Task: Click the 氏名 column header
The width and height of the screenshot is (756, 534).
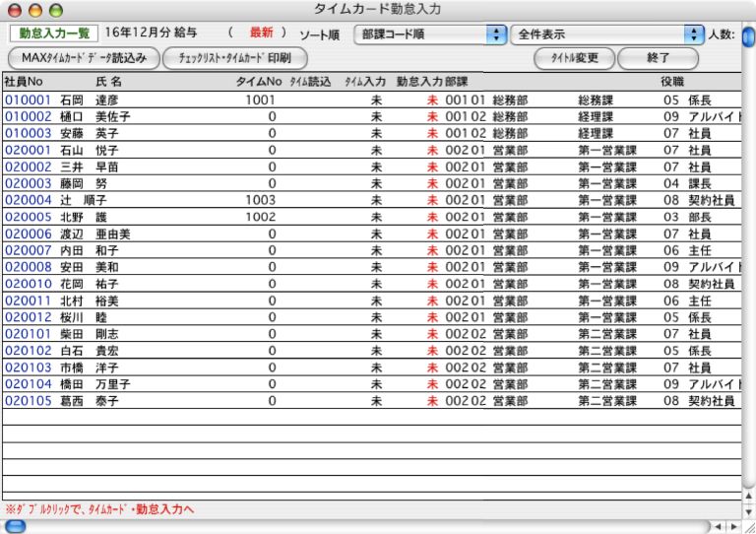Action: pyautogui.click(x=108, y=81)
